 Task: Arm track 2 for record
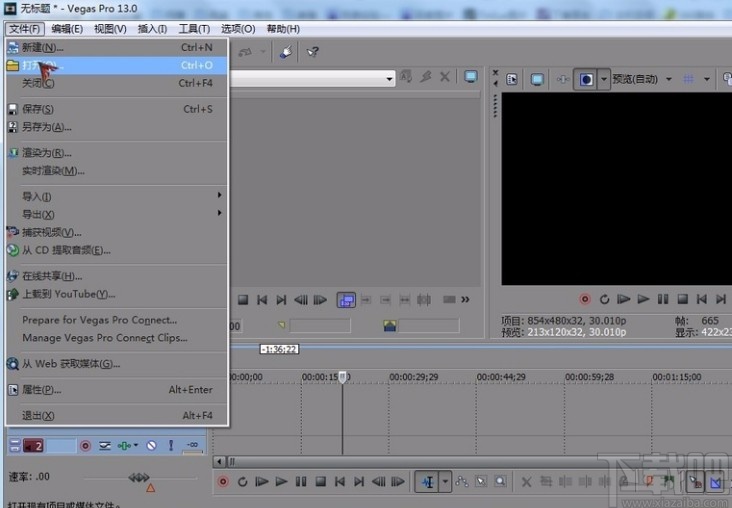pos(85,446)
